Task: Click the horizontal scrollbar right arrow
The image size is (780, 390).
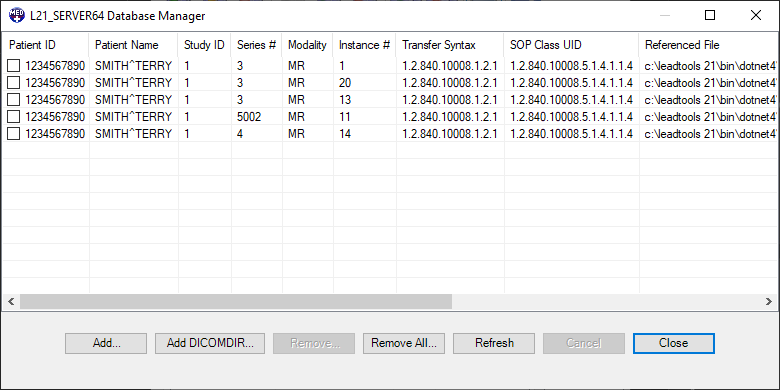Action: coord(769,301)
